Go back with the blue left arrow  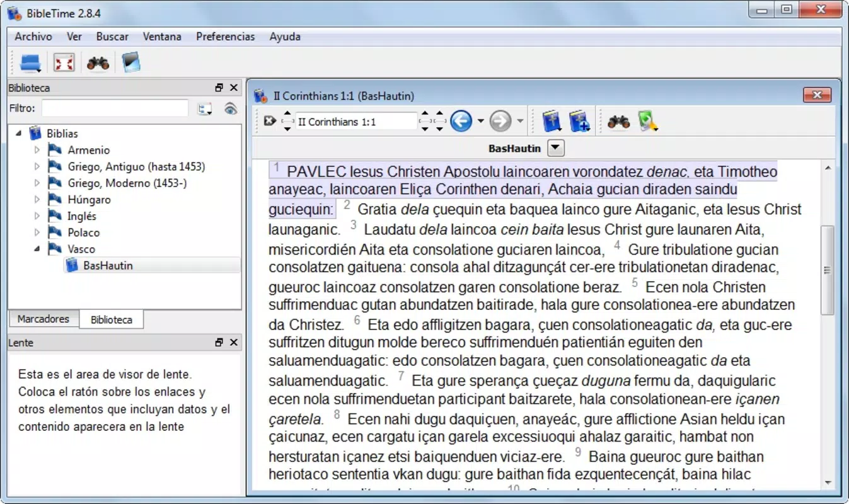[461, 121]
